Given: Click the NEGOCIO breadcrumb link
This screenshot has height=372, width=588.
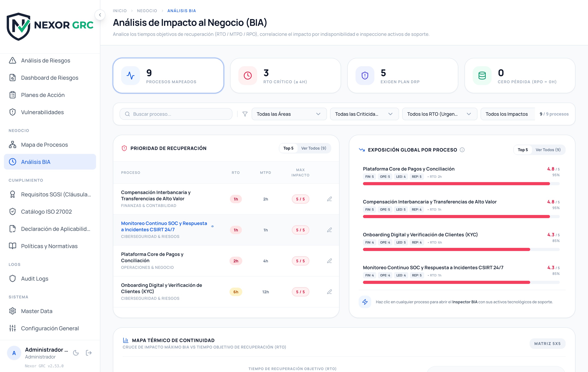Looking at the screenshot, I should click(x=147, y=11).
